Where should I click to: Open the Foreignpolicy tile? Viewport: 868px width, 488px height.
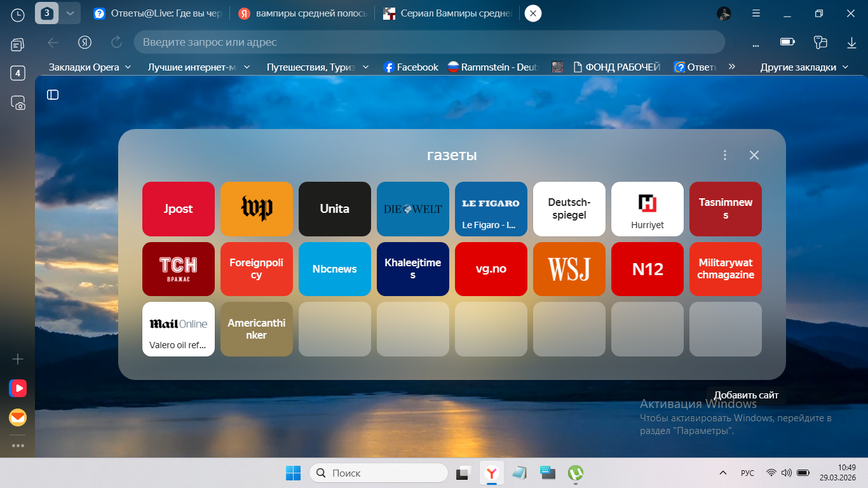coord(257,269)
